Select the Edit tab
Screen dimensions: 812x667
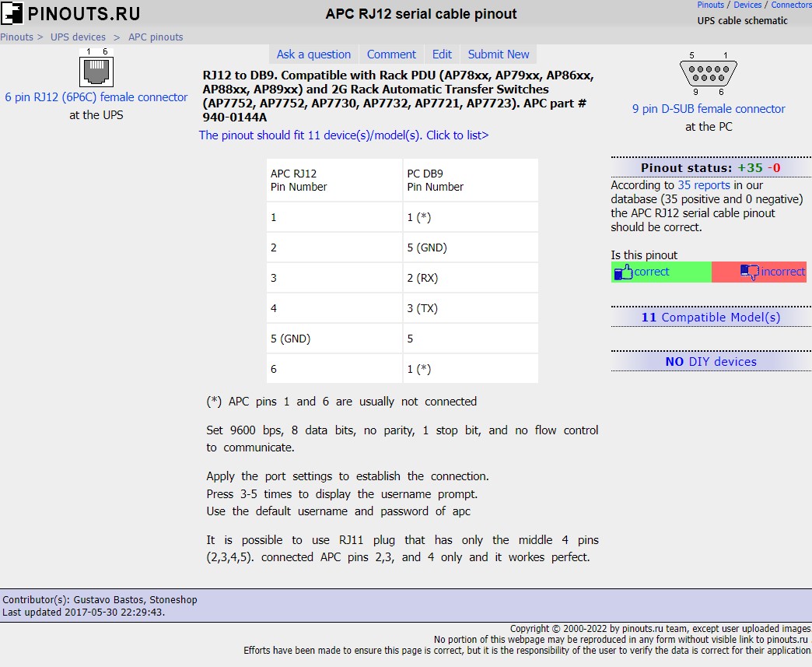(442, 54)
